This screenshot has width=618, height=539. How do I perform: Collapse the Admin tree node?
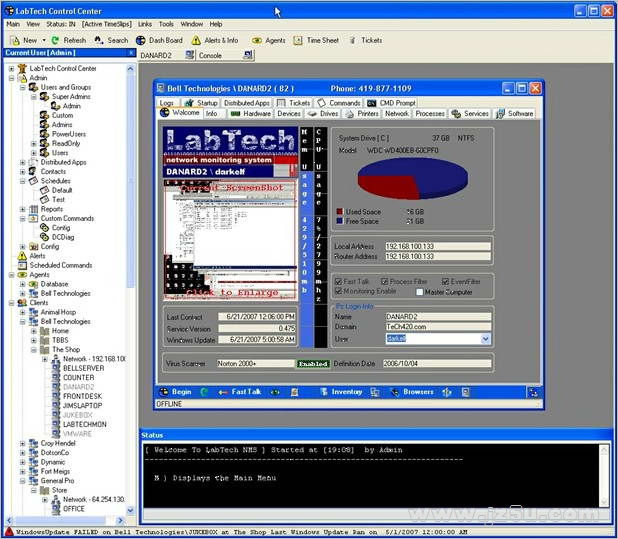click(11, 78)
